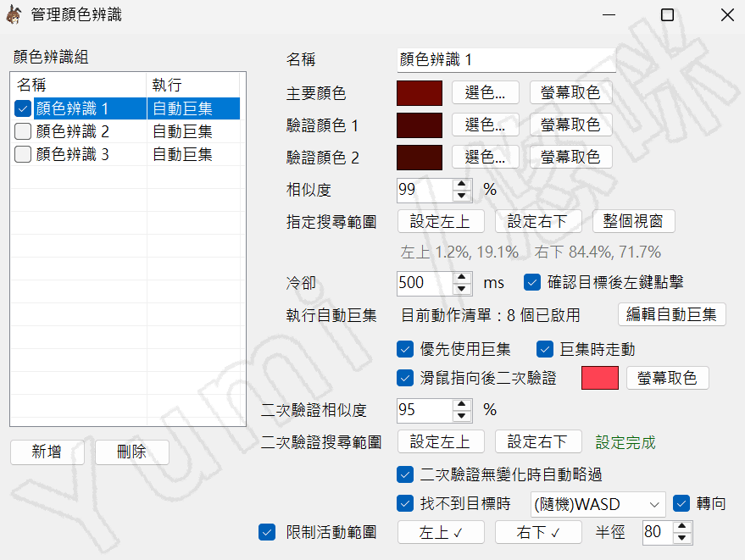
Task: Select the 顏色辨識 2 list row
Action: (x=127, y=131)
